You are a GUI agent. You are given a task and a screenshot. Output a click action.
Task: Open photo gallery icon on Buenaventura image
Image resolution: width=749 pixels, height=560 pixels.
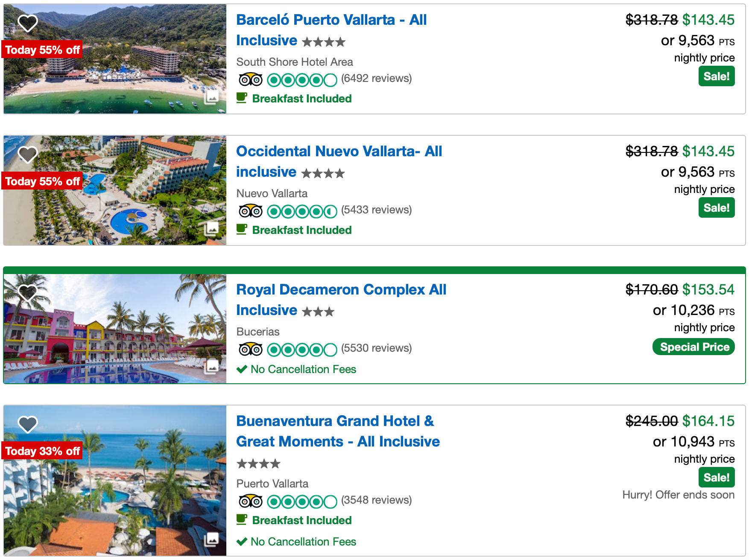[x=211, y=539]
